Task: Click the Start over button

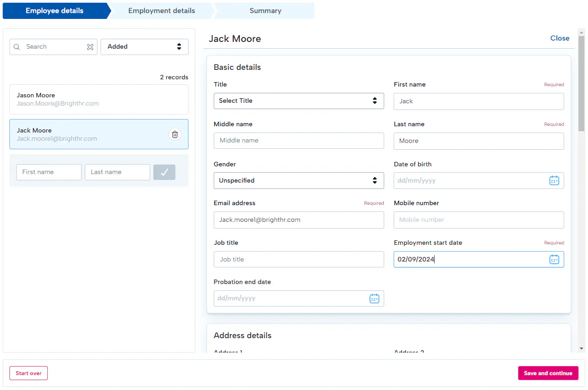Action: pos(28,373)
